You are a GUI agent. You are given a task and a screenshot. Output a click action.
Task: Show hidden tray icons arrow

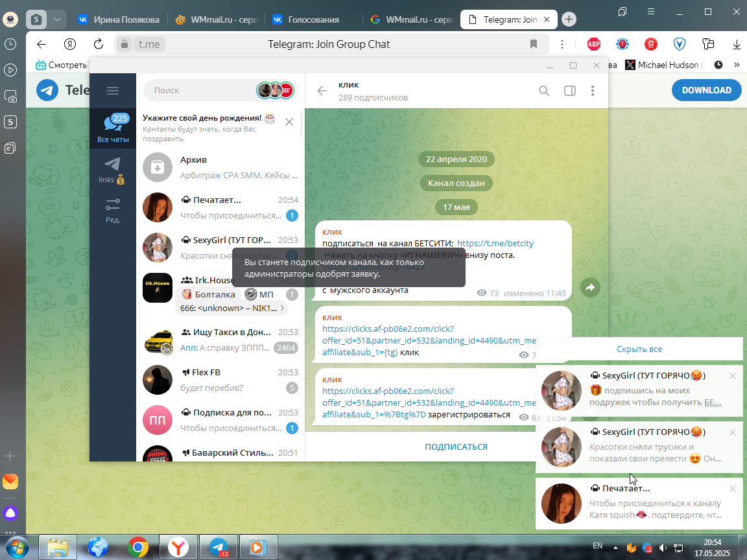coord(615,548)
